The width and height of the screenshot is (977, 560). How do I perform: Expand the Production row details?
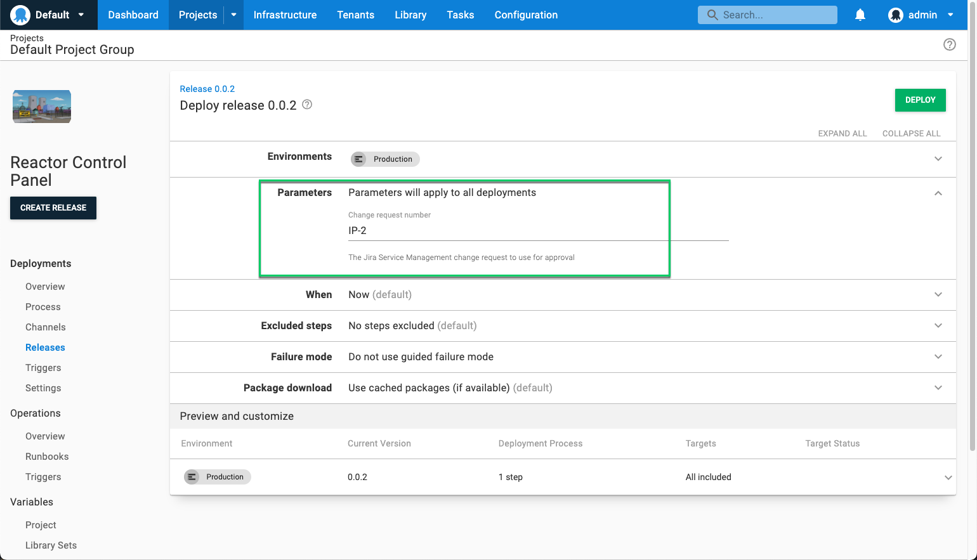pos(948,476)
